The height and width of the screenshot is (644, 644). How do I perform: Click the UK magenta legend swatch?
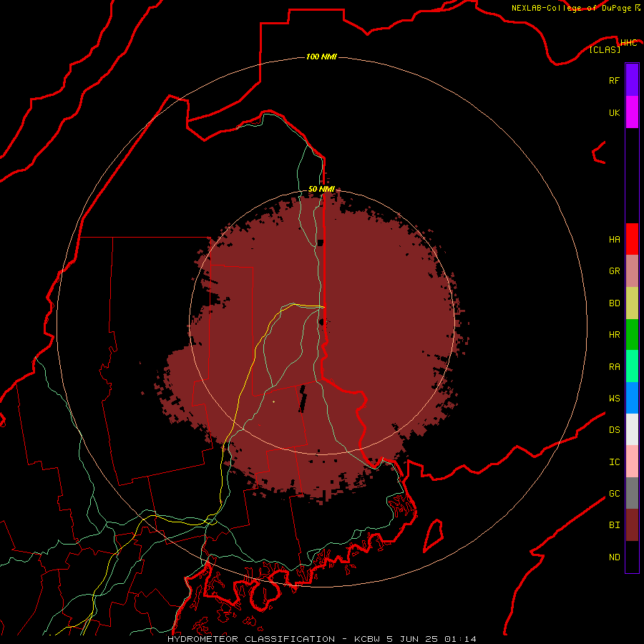[632, 112]
